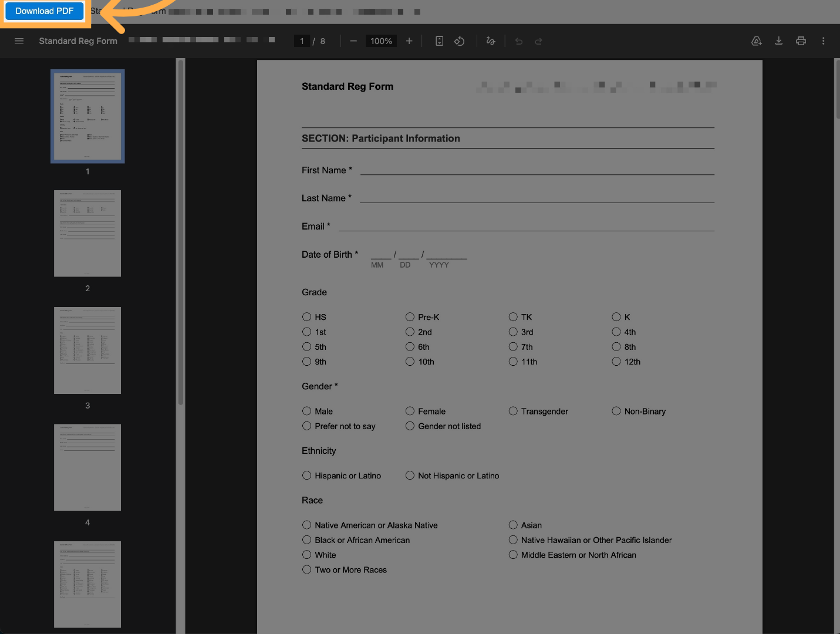Click the redo arrow in toolbar
Screen dimensions: 840x634
(x=538, y=41)
